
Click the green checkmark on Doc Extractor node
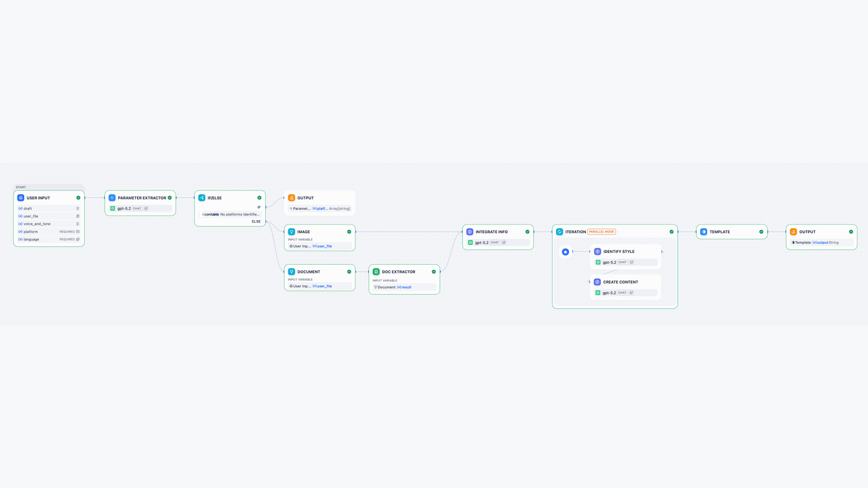[433, 272]
